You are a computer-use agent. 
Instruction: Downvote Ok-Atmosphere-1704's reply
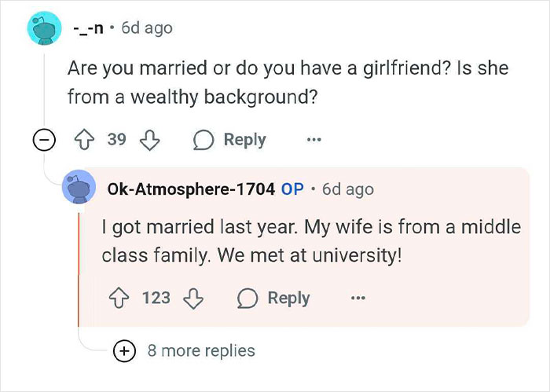[193, 298]
